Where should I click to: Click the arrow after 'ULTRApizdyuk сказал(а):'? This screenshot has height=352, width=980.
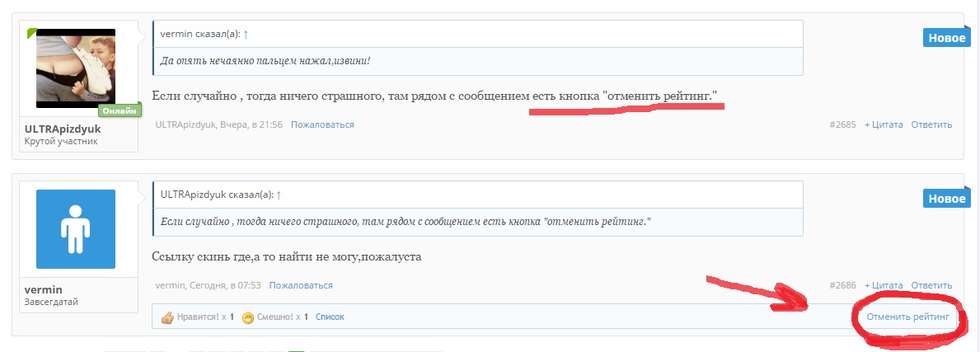279,195
